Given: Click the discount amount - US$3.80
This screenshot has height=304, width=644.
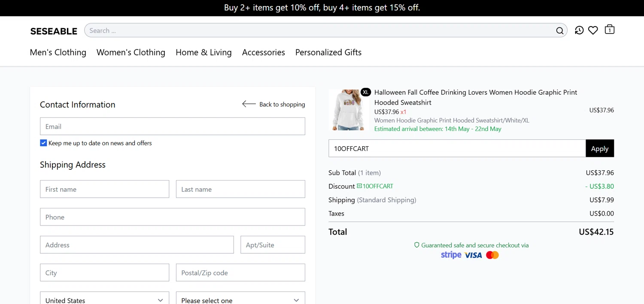Looking at the screenshot, I should pos(599,186).
